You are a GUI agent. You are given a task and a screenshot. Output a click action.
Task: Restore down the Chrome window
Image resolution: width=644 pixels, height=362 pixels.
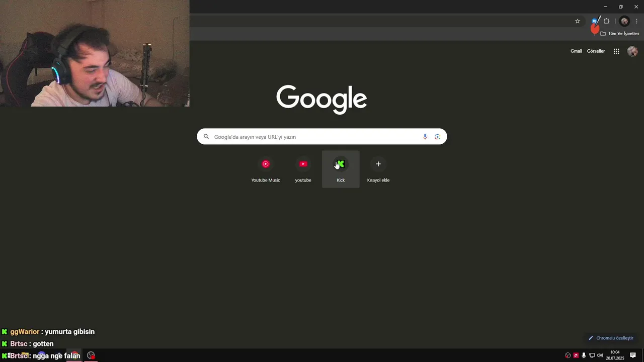tap(621, 7)
